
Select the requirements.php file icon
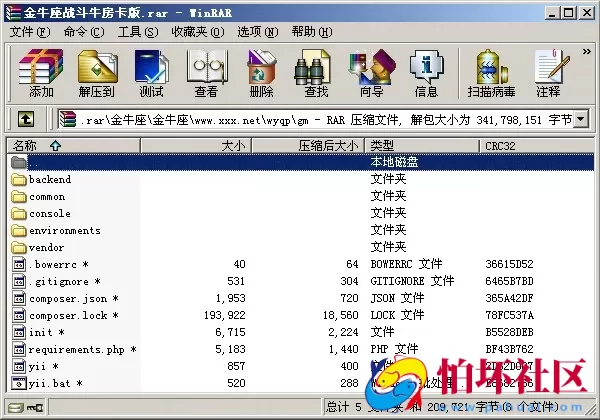pos(19,349)
